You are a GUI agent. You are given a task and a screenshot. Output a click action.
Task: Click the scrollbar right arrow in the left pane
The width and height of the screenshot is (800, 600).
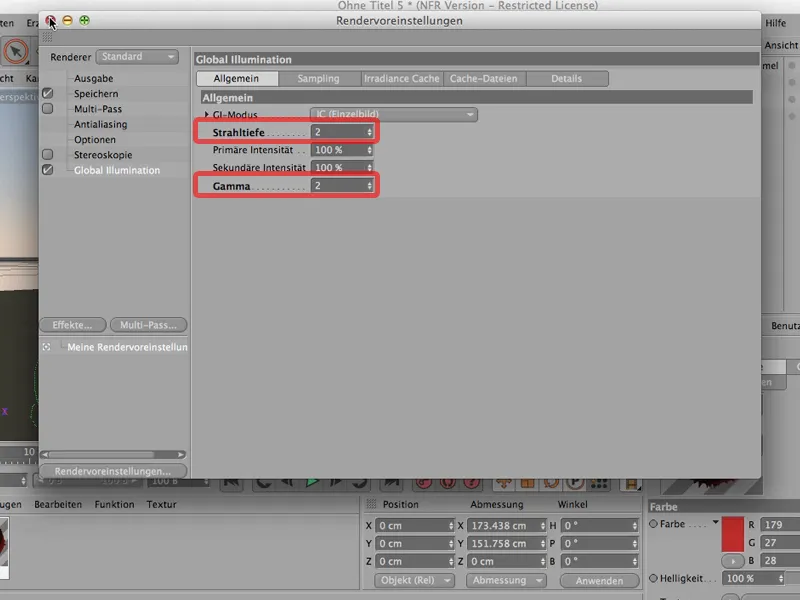click(181, 455)
